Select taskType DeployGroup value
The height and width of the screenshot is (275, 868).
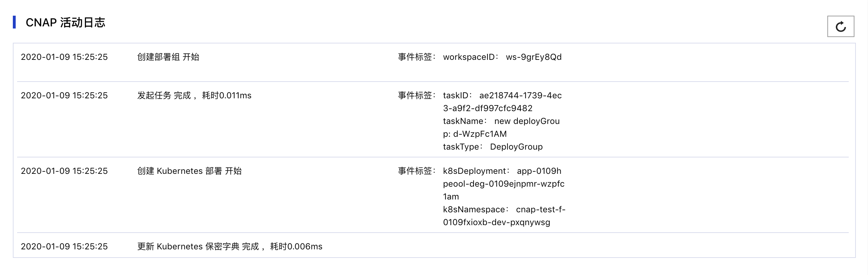[x=516, y=147]
